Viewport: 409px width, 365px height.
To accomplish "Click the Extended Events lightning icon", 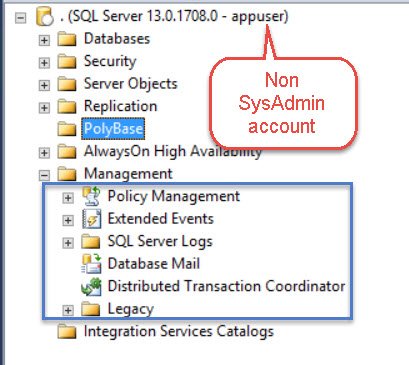I will tap(91, 219).
